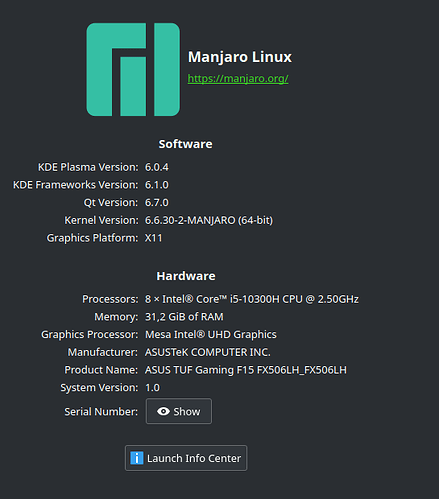This screenshot has height=499, width=439.
Task: Launch Info Center
Action: 186,458
